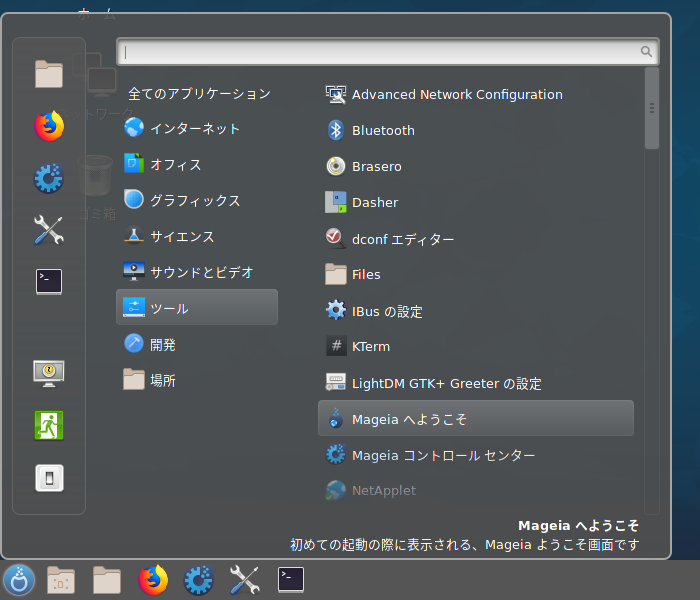
Task: Click Mageia welcome cauldron icon
Action: tap(336, 419)
